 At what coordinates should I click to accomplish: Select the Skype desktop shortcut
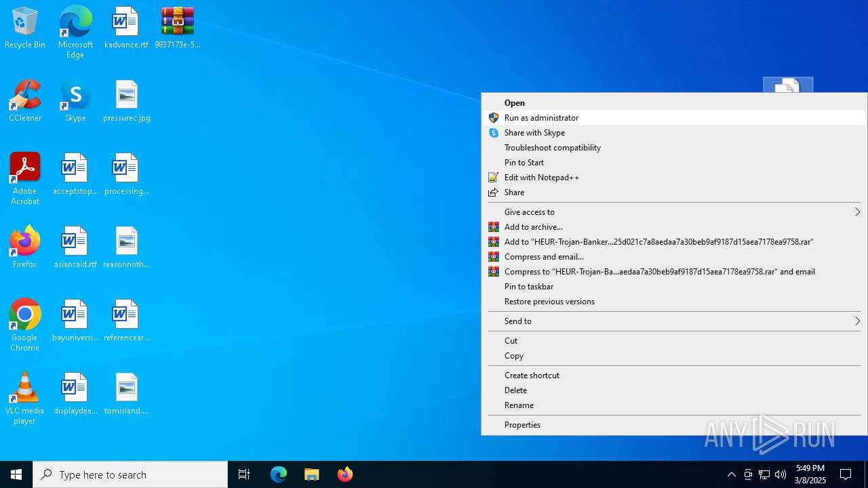pyautogui.click(x=75, y=102)
